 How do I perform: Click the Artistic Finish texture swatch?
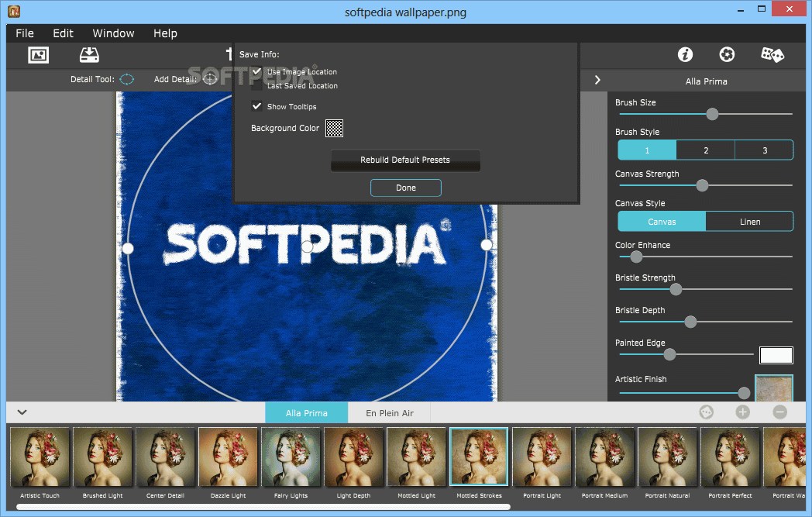pos(774,388)
